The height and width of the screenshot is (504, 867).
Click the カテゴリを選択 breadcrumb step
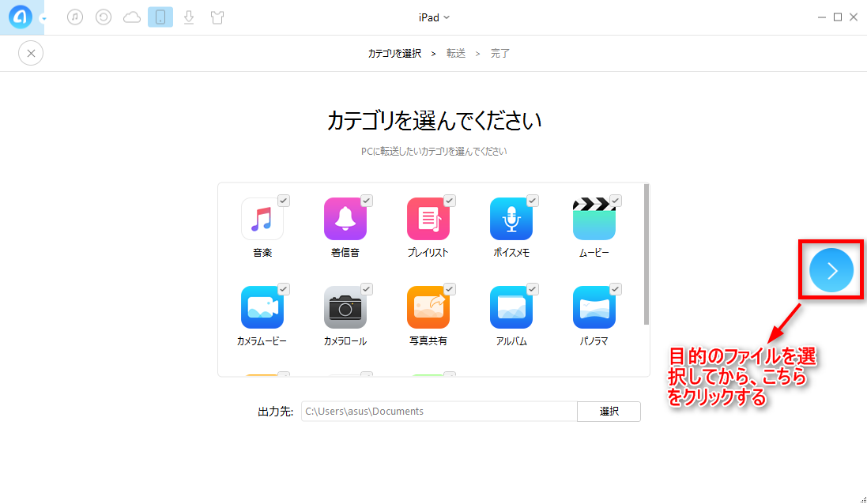click(x=395, y=54)
